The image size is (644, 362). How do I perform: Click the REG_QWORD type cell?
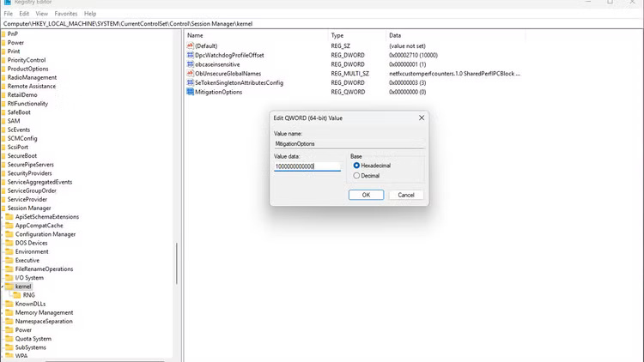point(348,92)
